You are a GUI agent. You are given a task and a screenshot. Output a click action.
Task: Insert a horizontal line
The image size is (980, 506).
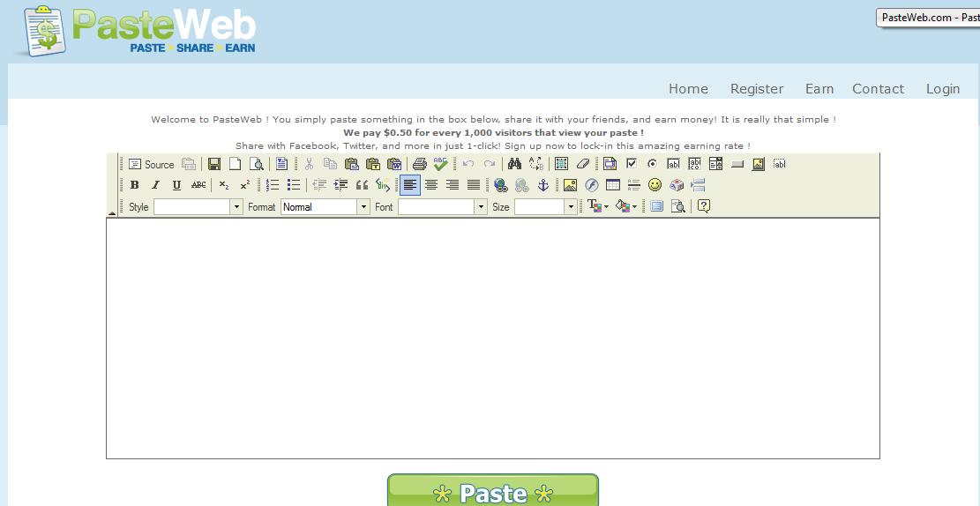tap(633, 185)
